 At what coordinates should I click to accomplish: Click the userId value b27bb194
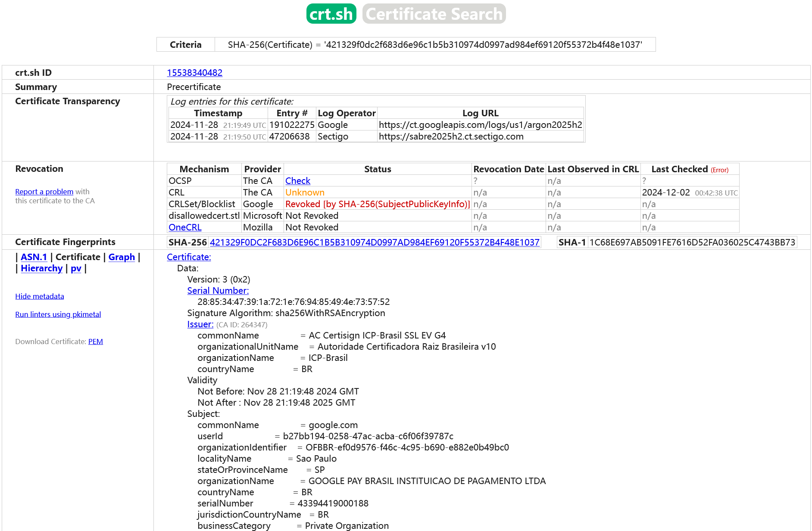click(x=368, y=436)
